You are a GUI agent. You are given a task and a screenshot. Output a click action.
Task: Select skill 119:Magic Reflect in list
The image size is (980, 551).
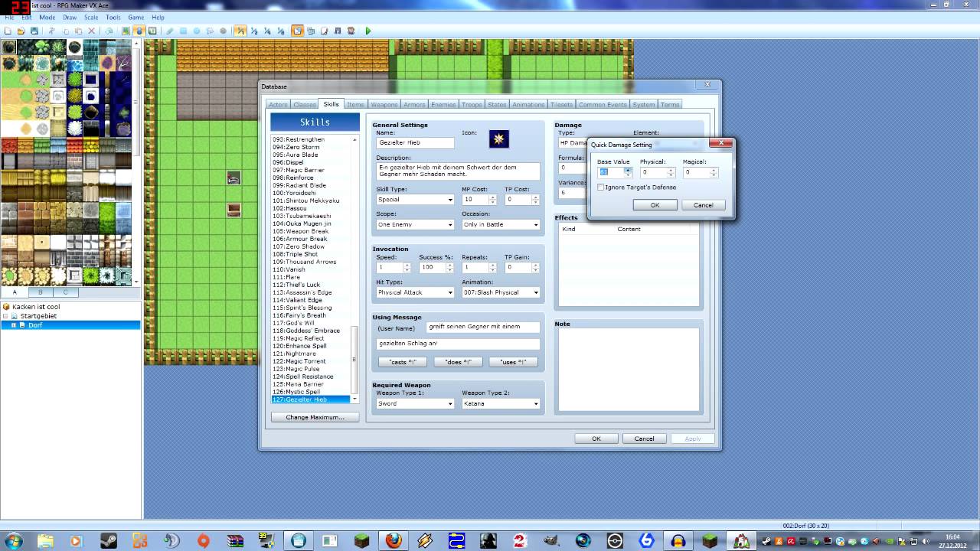[x=299, y=338]
